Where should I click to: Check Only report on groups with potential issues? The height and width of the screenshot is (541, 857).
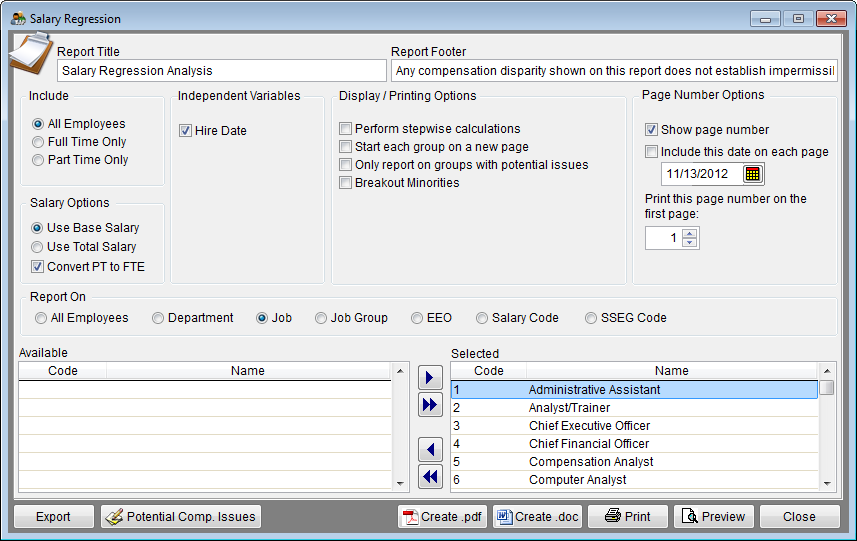click(345, 164)
